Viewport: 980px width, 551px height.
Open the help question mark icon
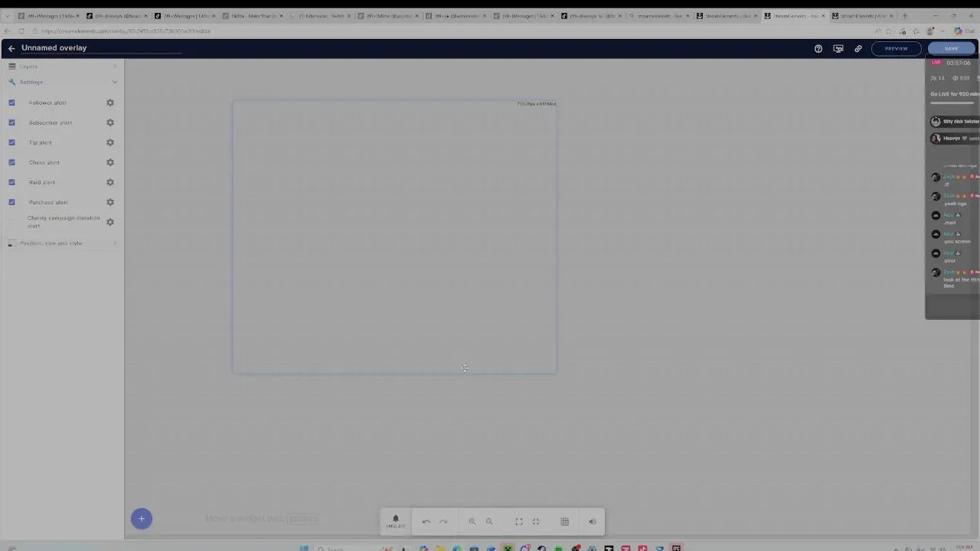(x=818, y=48)
